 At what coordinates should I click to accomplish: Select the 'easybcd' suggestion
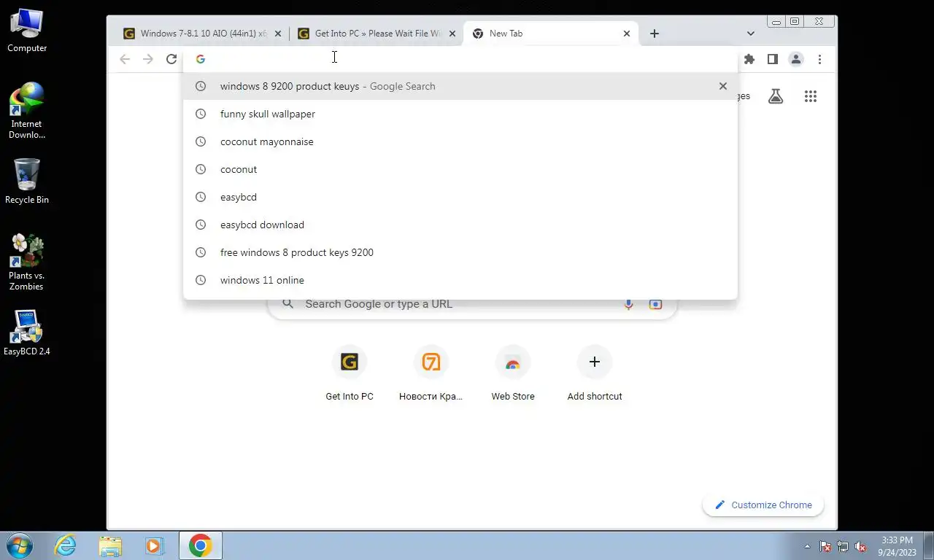coord(460,197)
